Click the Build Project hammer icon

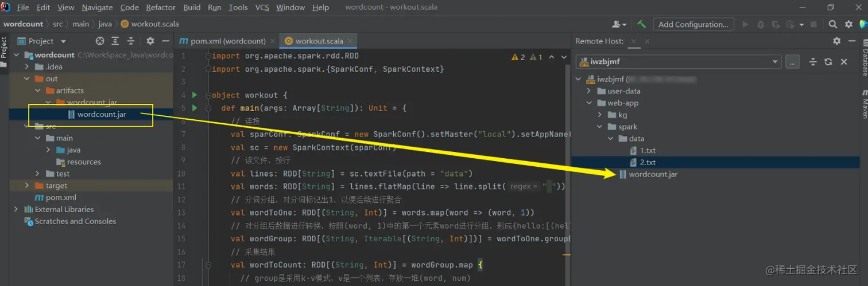coord(642,24)
